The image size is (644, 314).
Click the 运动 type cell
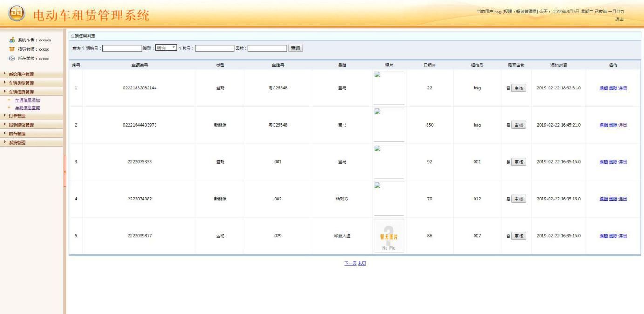tap(220, 236)
